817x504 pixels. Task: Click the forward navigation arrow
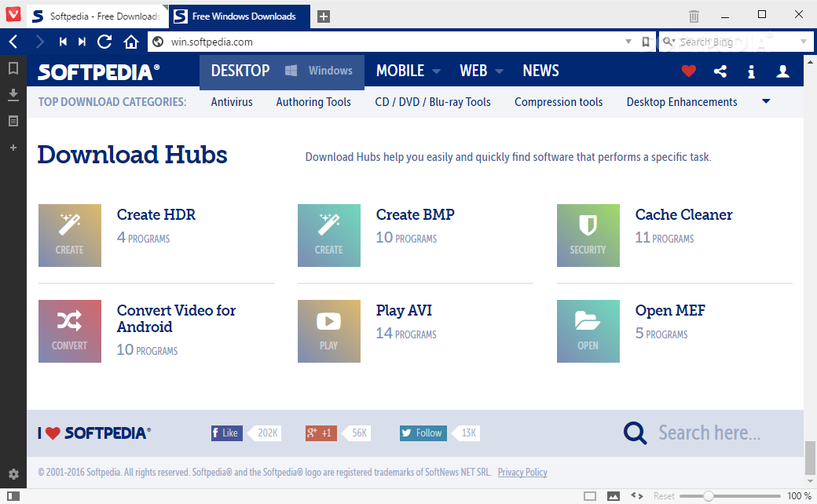(x=39, y=42)
